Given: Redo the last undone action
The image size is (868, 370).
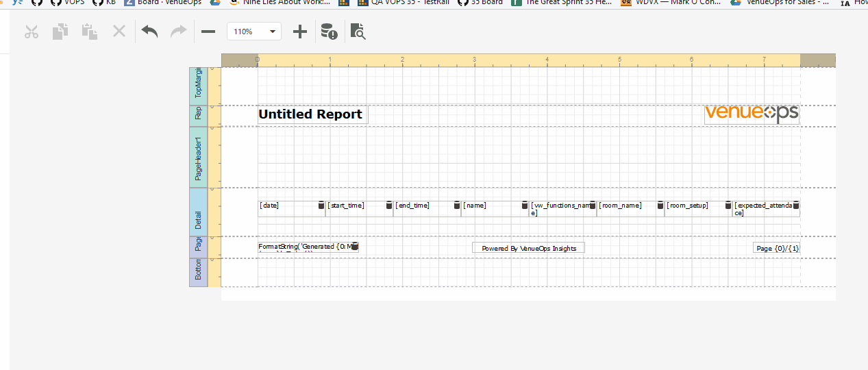Looking at the screenshot, I should click(178, 32).
